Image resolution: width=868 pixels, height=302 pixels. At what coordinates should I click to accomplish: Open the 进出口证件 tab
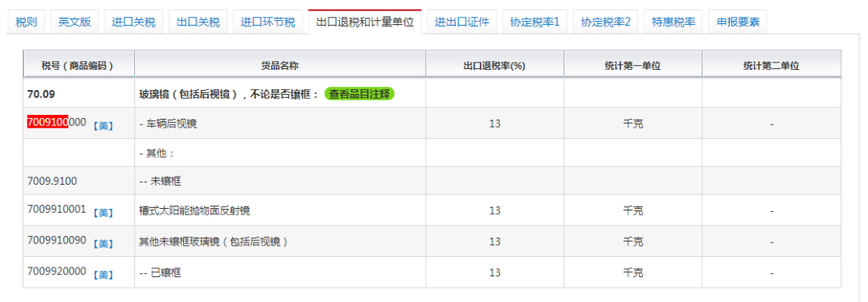coord(461,22)
